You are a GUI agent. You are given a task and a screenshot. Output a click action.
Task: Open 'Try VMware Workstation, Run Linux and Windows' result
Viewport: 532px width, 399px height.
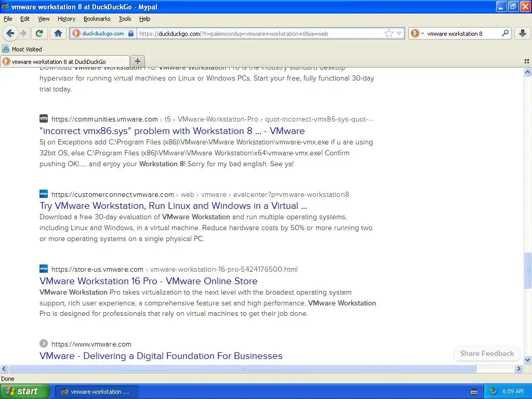(173, 206)
